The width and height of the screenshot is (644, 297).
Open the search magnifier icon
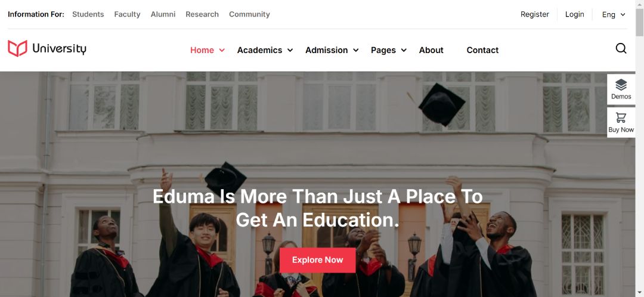click(621, 48)
